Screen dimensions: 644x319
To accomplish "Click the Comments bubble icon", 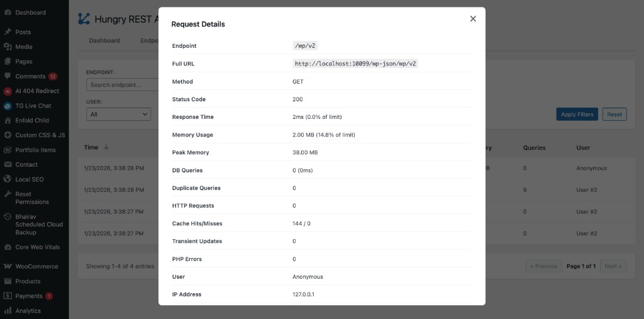I will [8, 76].
